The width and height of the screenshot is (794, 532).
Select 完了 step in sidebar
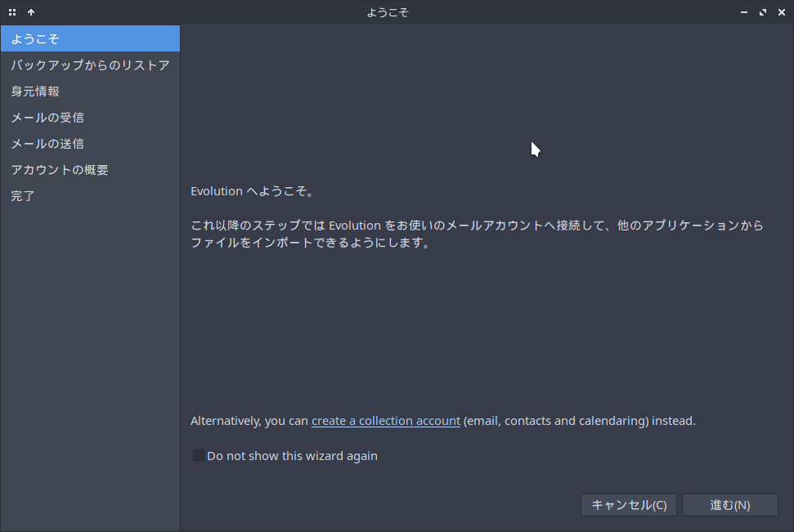[90, 196]
